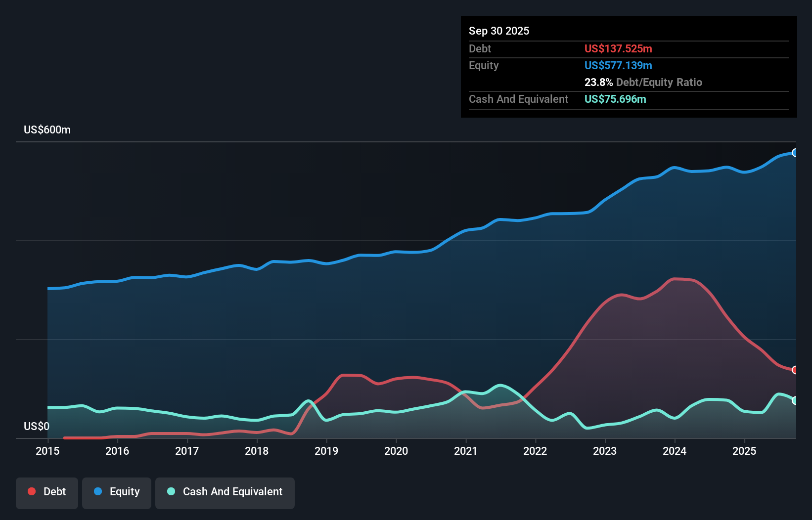Select the 2020 label on the timeline

pos(396,451)
